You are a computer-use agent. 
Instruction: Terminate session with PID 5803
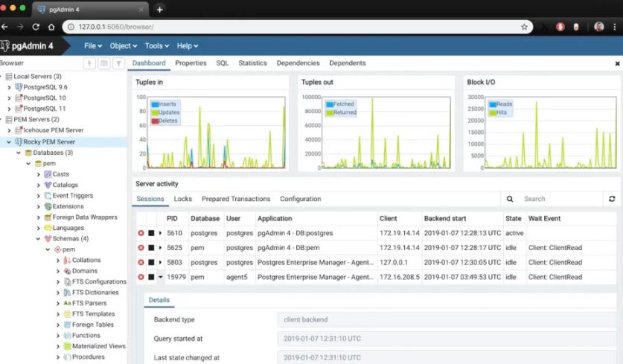(x=141, y=263)
